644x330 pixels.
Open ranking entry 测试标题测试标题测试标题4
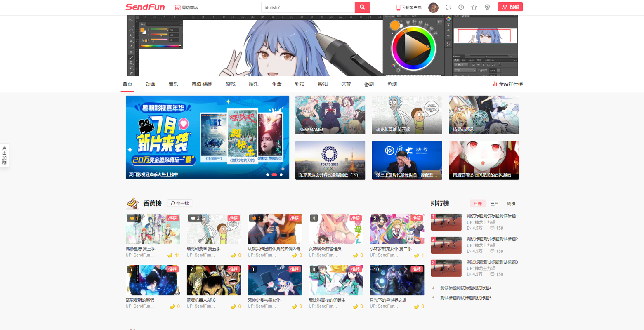(466, 288)
